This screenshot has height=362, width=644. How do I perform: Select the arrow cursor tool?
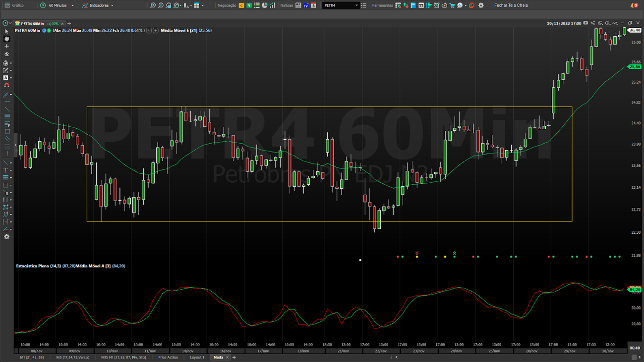click(6, 31)
